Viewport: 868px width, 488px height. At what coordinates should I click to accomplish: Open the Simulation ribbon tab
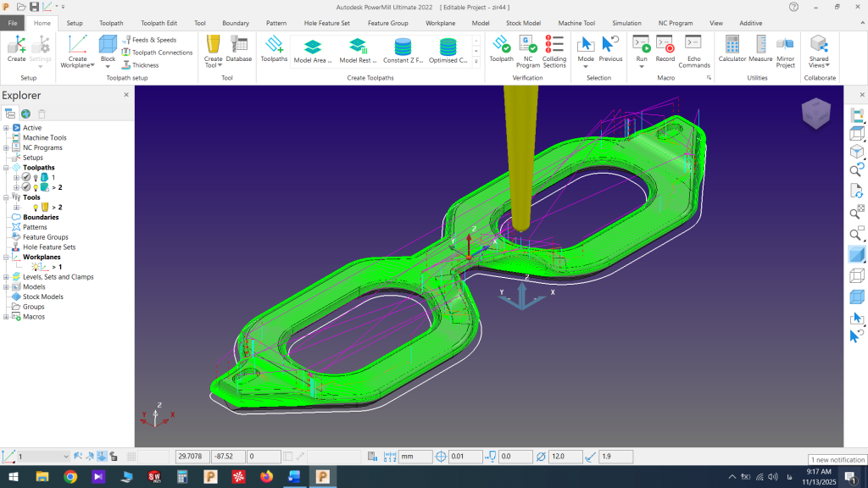tap(626, 23)
